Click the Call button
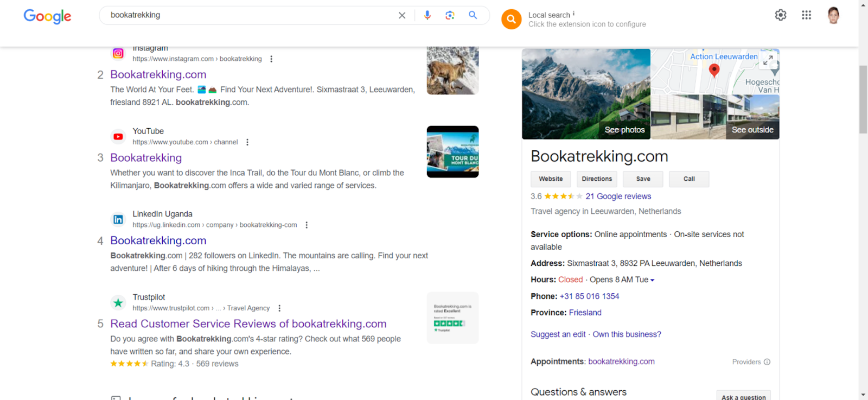 click(689, 179)
